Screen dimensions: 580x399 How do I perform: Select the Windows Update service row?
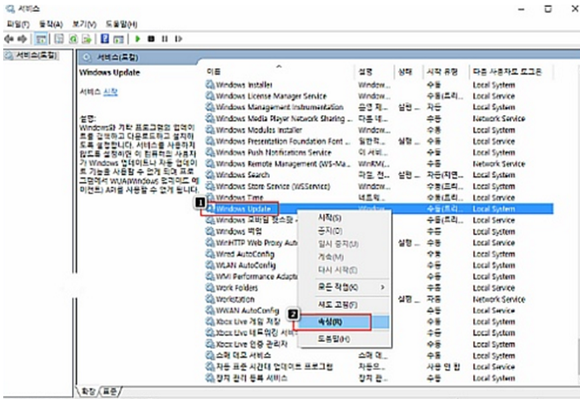[x=379, y=209]
